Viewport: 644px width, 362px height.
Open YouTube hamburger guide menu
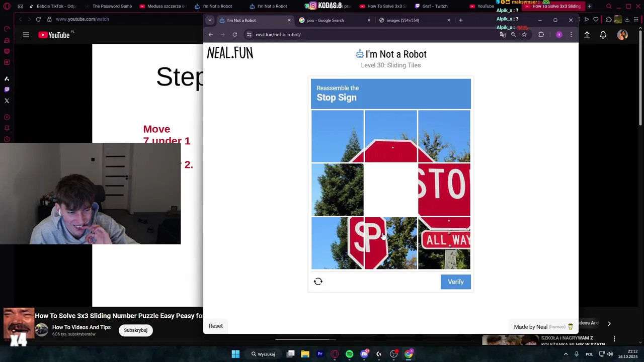[26, 35]
